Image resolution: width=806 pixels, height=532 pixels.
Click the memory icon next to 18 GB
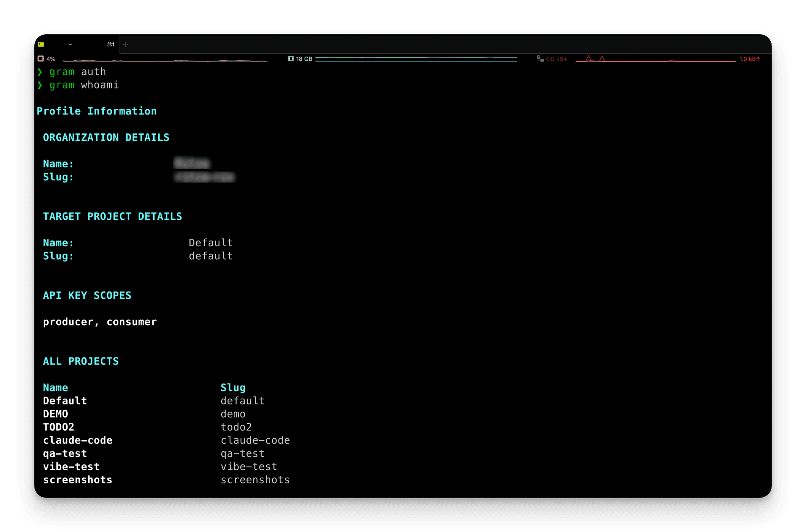pos(290,59)
